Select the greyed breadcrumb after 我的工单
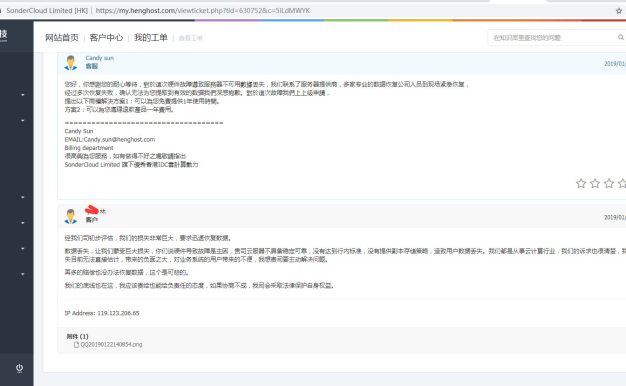Viewport: 626px width, 386px height. click(190, 38)
